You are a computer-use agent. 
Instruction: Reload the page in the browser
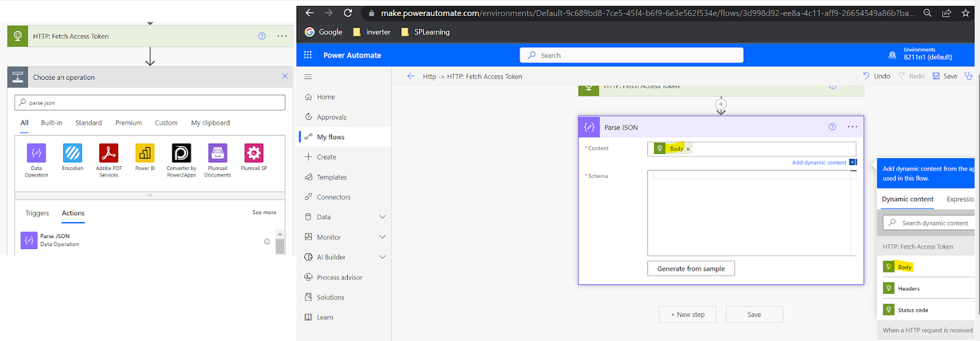pyautogui.click(x=348, y=12)
